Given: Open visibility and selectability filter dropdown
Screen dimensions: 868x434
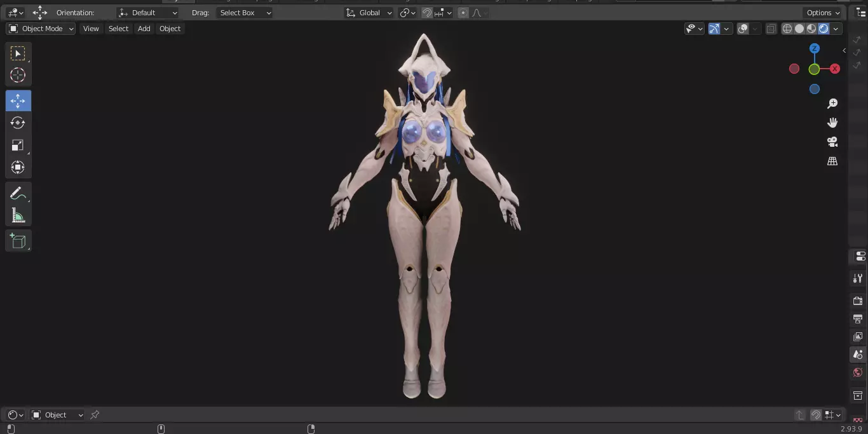Looking at the screenshot, I should click(694, 29).
